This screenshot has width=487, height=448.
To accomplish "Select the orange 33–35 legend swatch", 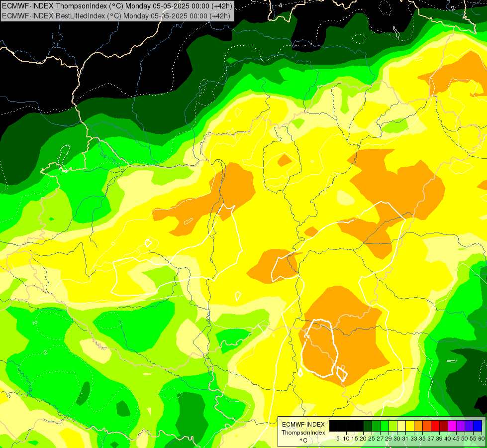I will [418, 426].
